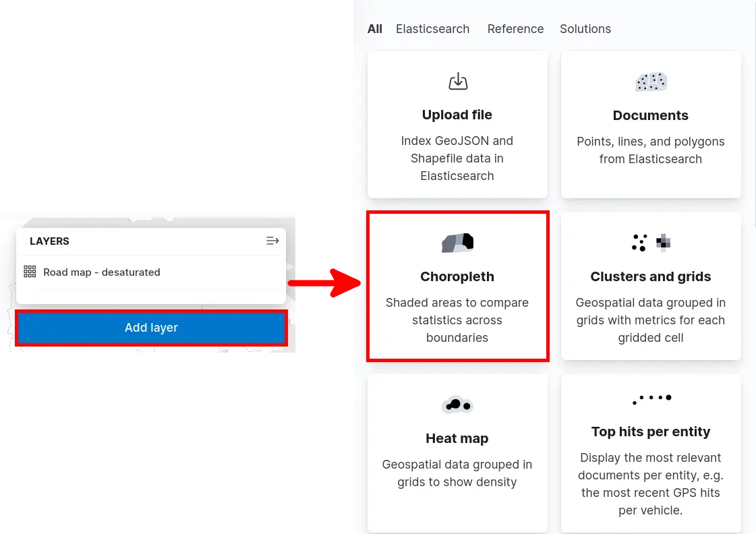Viewport: 756px width, 534px height.
Task: Choose the Choropleth card title
Action: (x=457, y=276)
